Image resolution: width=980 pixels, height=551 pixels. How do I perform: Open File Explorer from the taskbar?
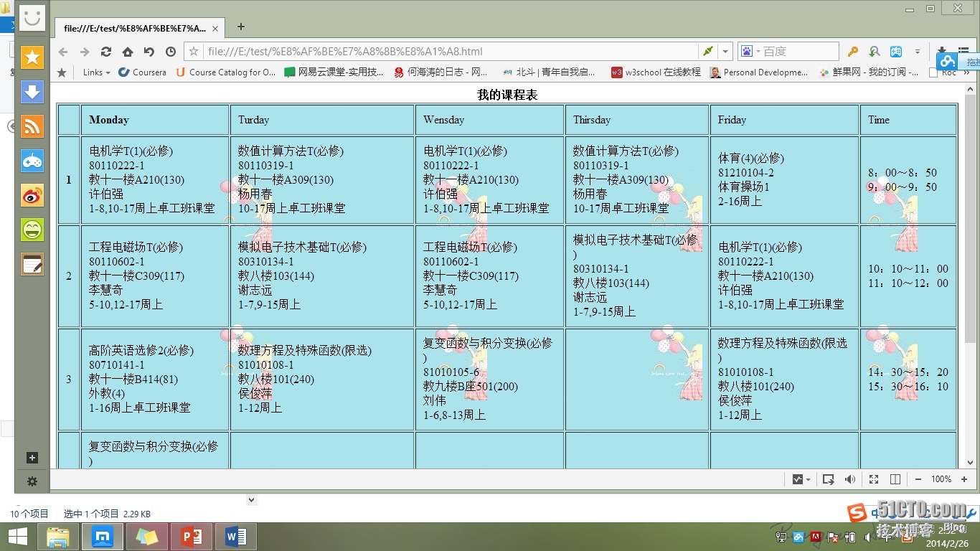tap(57, 536)
